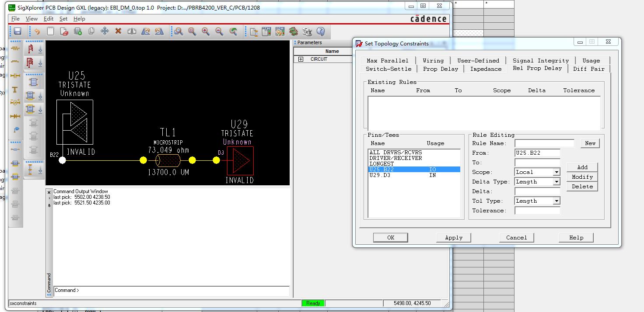This screenshot has height=312, width=644.
Task: Click the Help button in dialog
Action: pyautogui.click(x=576, y=237)
